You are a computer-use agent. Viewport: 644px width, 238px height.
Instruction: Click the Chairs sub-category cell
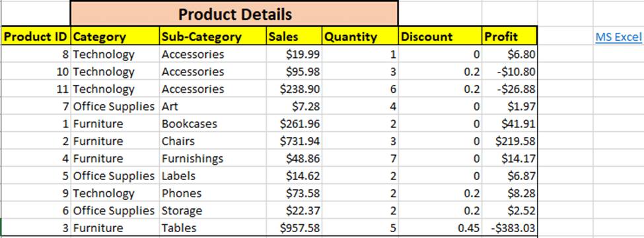click(x=213, y=141)
